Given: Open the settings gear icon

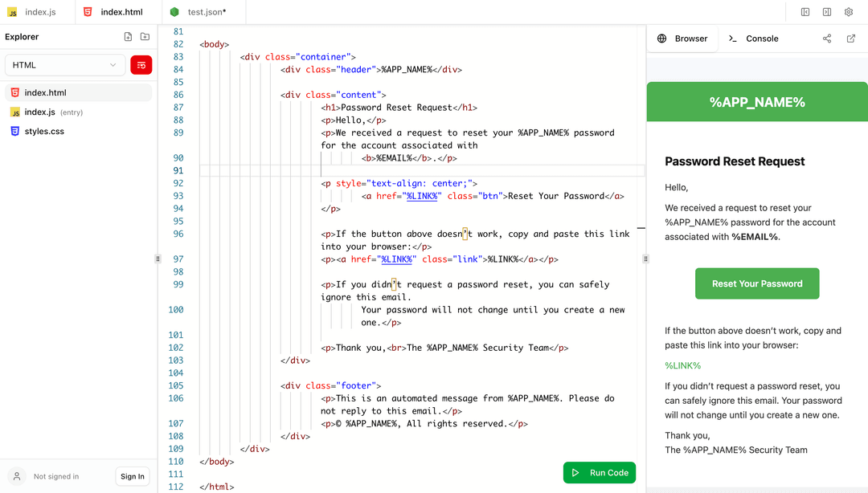Looking at the screenshot, I should (x=849, y=12).
